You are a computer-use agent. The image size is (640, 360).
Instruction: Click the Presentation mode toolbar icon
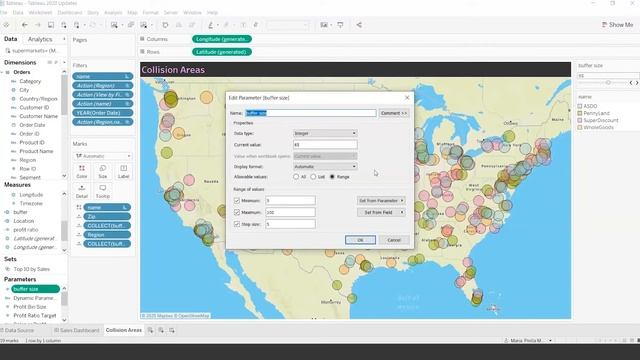[340, 25]
